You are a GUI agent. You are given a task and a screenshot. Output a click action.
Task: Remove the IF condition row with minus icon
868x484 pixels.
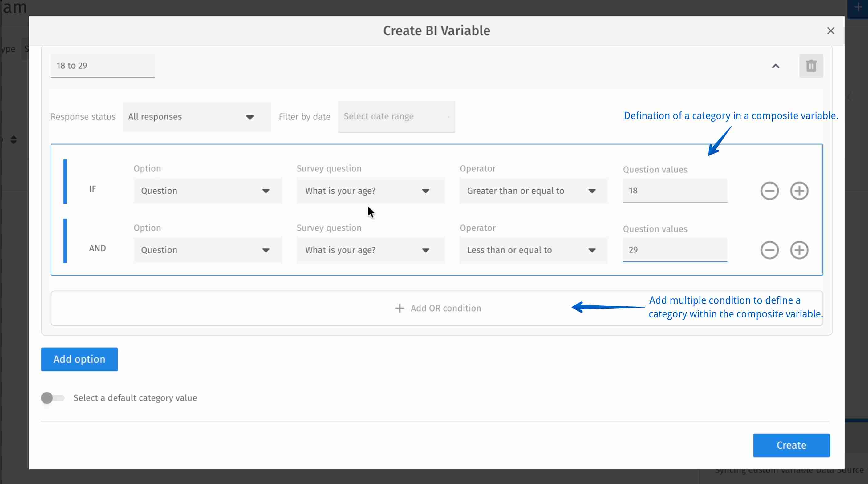(769, 191)
